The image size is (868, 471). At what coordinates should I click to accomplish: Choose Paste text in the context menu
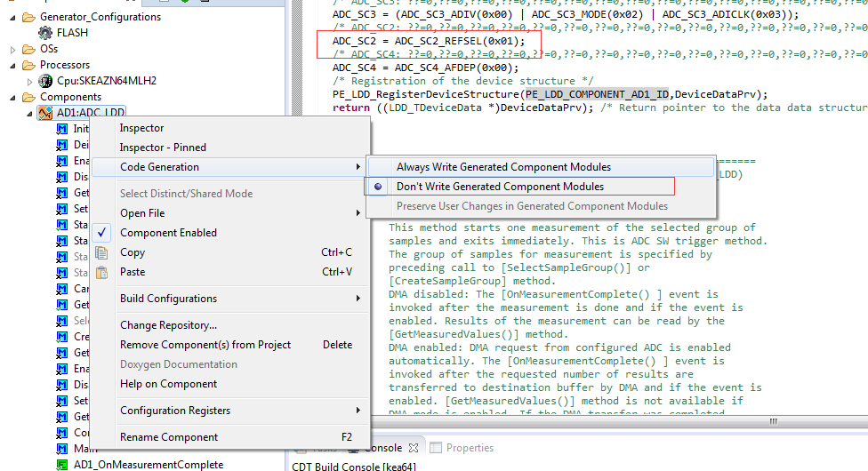(x=133, y=272)
